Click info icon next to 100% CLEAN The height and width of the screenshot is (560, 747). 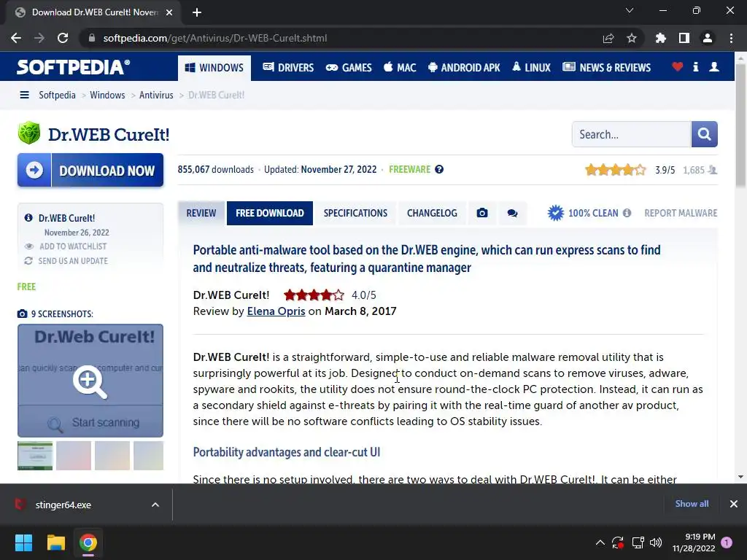pos(627,213)
